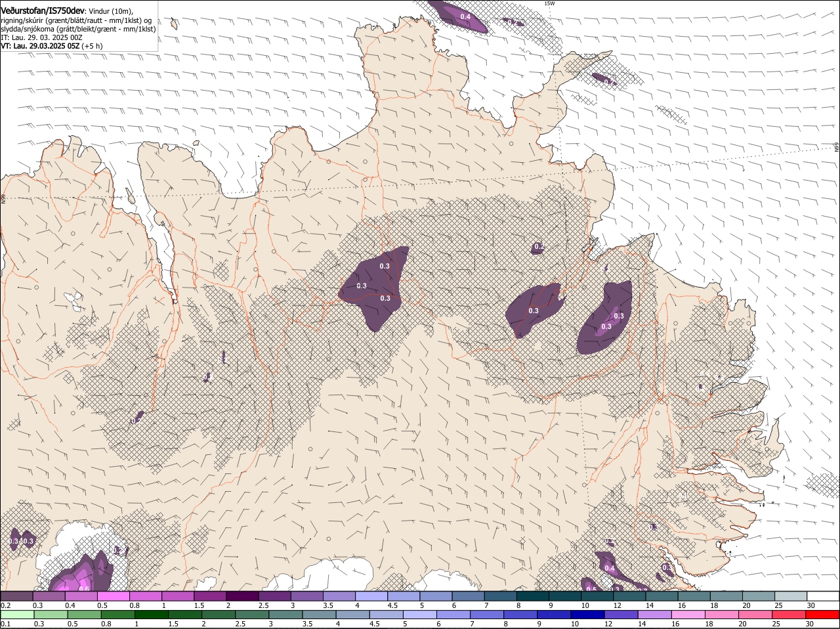840x629 pixels.
Task: Click the Veðurstofan/IS750dev title text
Action: (x=43, y=11)
